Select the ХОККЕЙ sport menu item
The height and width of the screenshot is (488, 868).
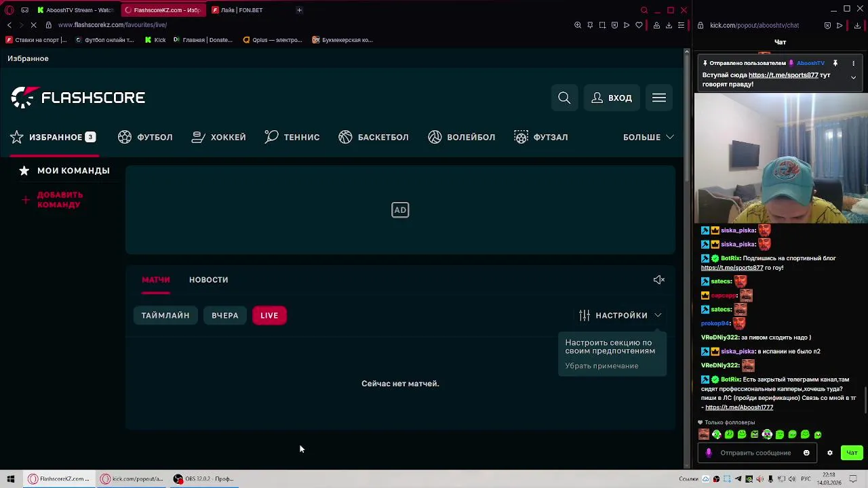pos(218,137)
